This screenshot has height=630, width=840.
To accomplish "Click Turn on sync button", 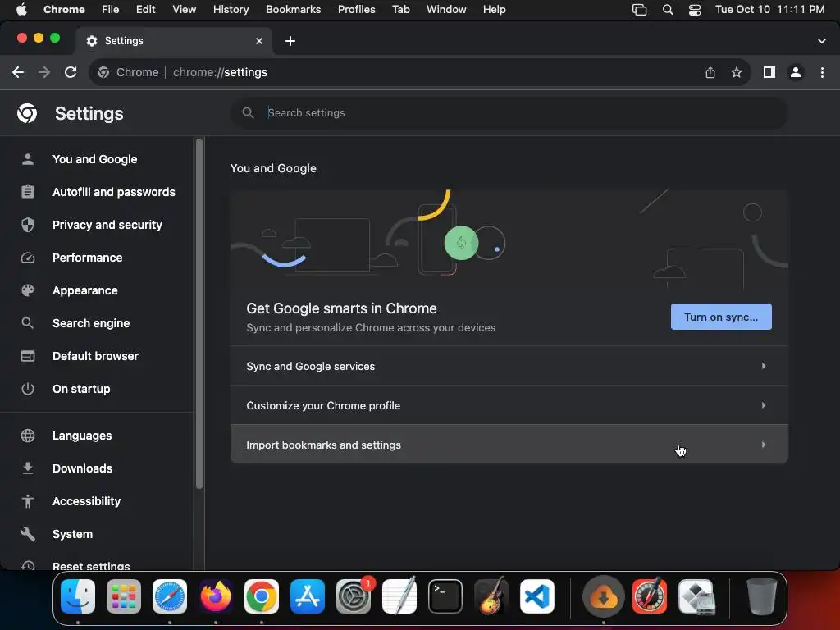I will coord(721,317).
